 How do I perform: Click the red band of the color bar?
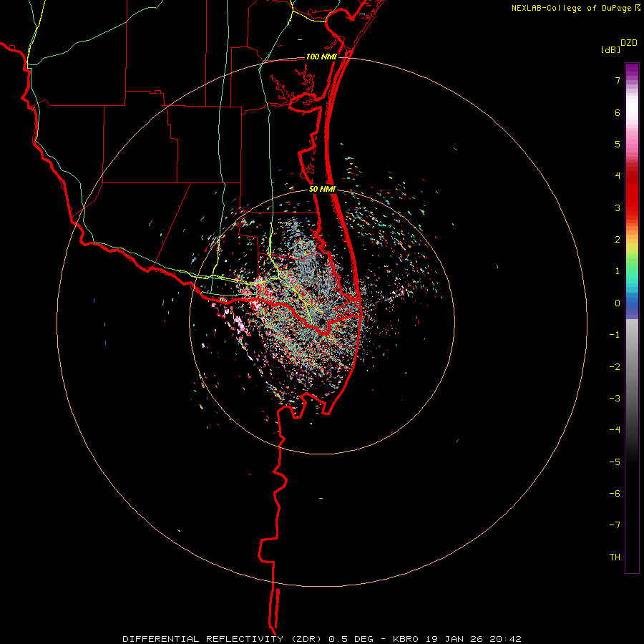(632, 197)
